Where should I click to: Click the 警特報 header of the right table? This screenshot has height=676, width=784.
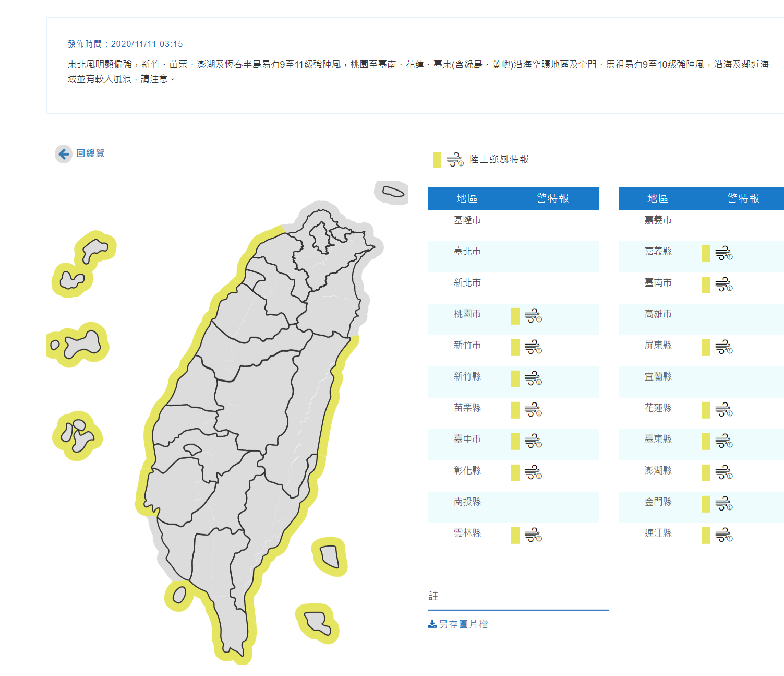tap(743, 198)
